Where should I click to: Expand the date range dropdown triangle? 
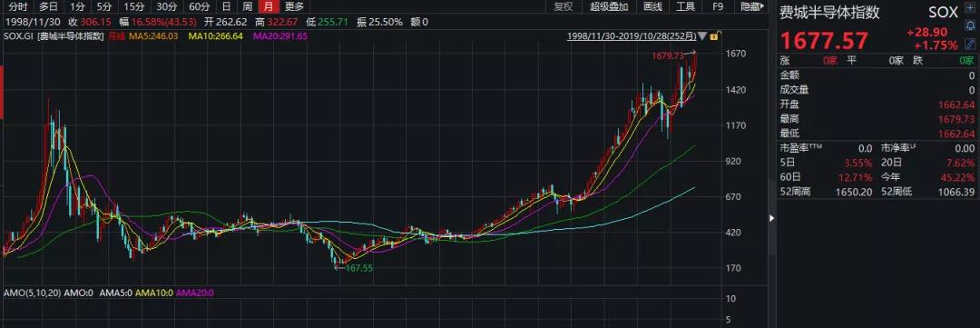pyautogui.click(x=702, y=36)
